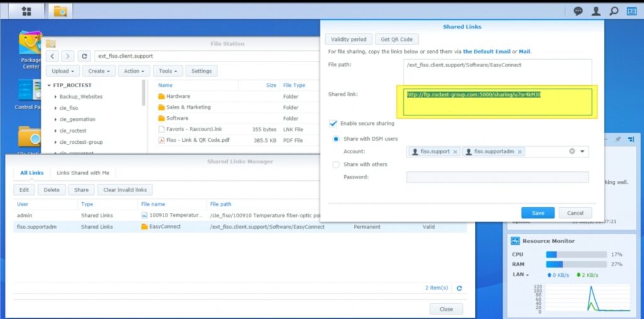The height and width of the screenshot is (319, 644).
Task: Open the widgets panel icon
Action: tap(631, 11)
